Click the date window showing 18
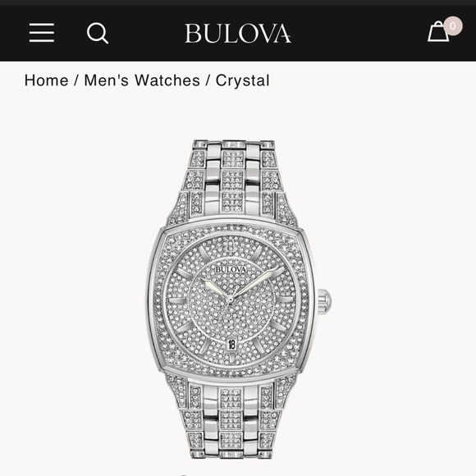Viewport: 476px width, 476px height. point(231,344)
